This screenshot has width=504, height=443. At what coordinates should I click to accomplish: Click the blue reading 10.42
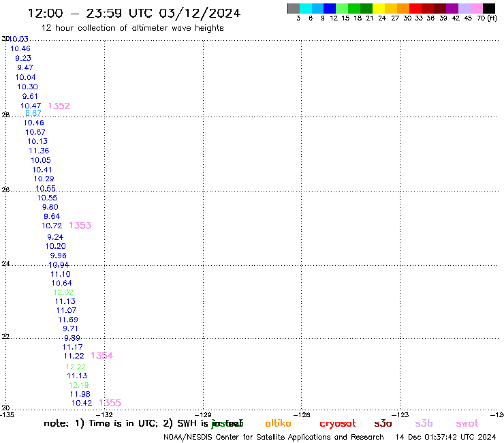tap(82, 403)
